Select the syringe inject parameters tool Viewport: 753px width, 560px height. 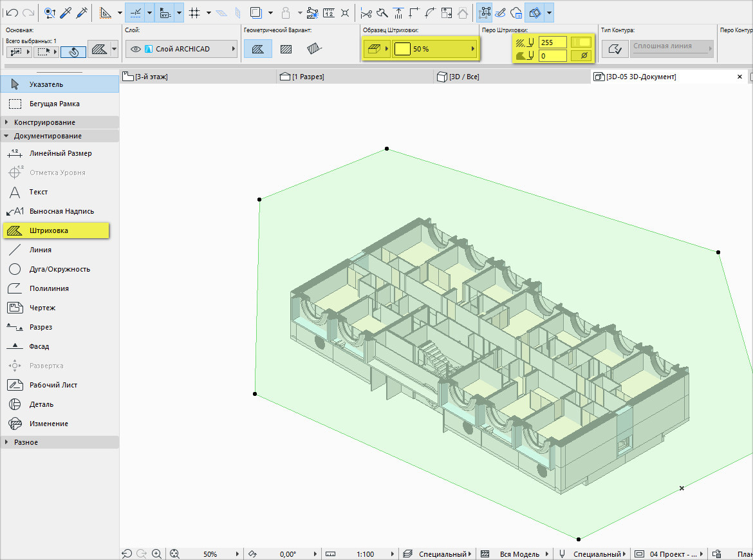click(80, 12)
